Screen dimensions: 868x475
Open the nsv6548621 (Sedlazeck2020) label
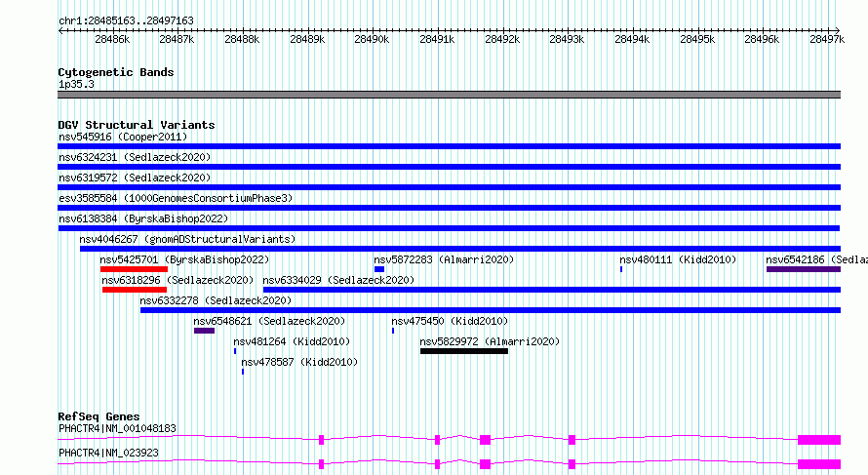tap(269, 321)
